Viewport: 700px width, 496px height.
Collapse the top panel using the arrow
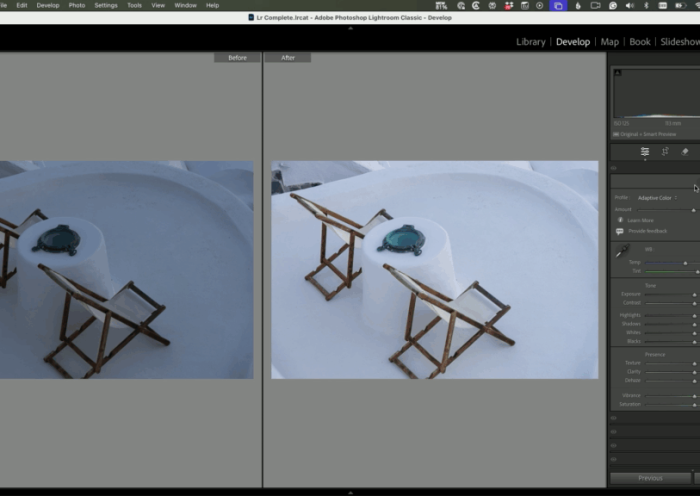350,28
